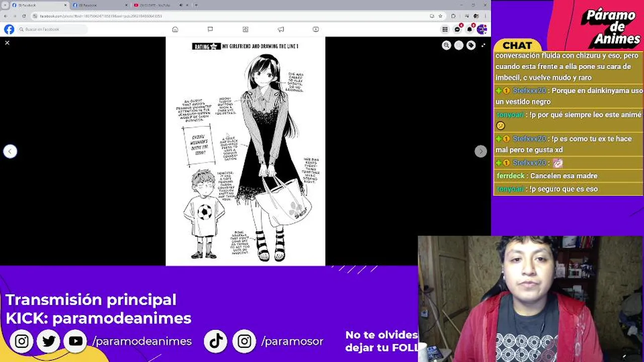Click the tag photo icon
Screen dimensions: 644x362
click(471, 45)
